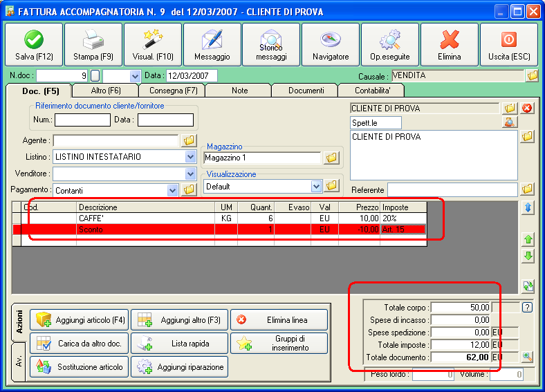
Task: Click Descrizione column header
Action: coord(146,207)
